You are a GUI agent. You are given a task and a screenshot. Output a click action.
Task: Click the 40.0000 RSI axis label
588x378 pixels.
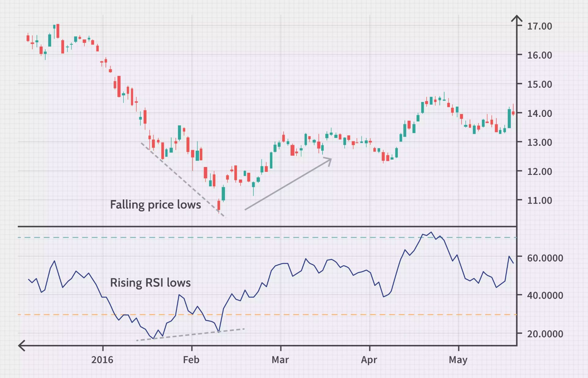click(545, 295)
